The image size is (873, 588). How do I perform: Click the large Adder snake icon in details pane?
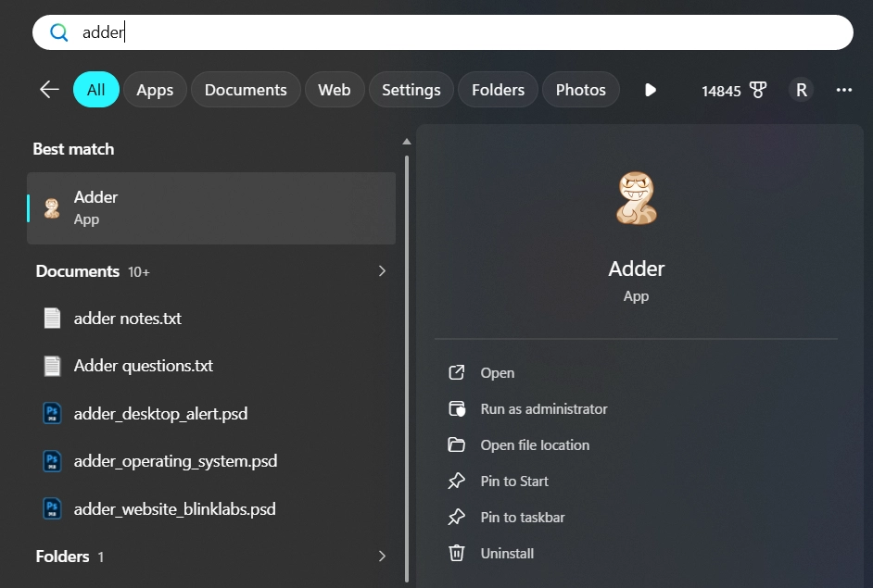pos(637,198)
